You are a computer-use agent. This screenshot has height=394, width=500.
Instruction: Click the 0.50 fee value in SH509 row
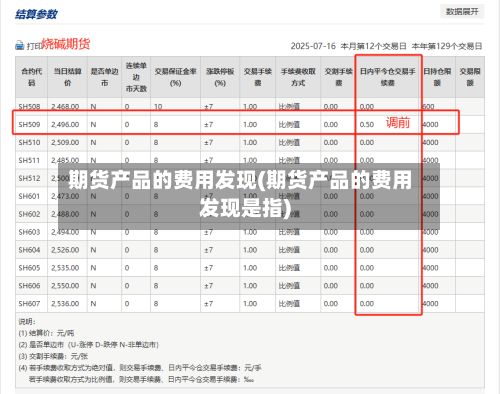(x=367, y=125)
